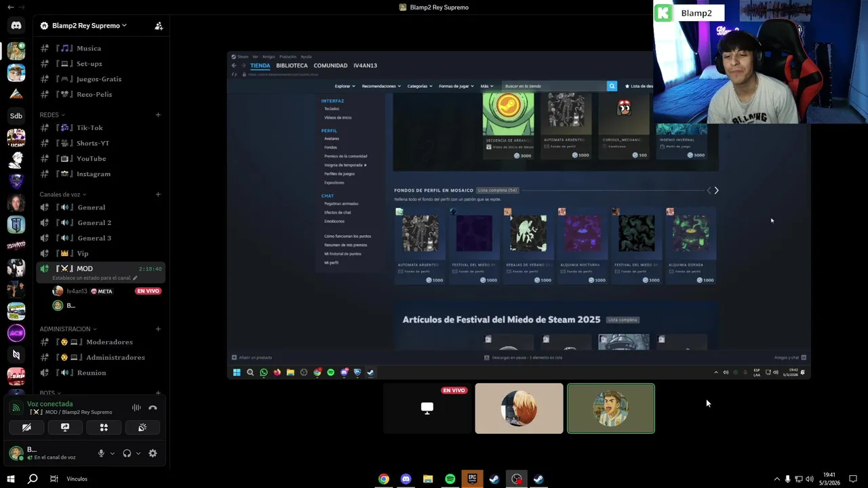The image size is (868, 488).
Task: Open Google Chrome from taskbar
Action: point(384,479)
